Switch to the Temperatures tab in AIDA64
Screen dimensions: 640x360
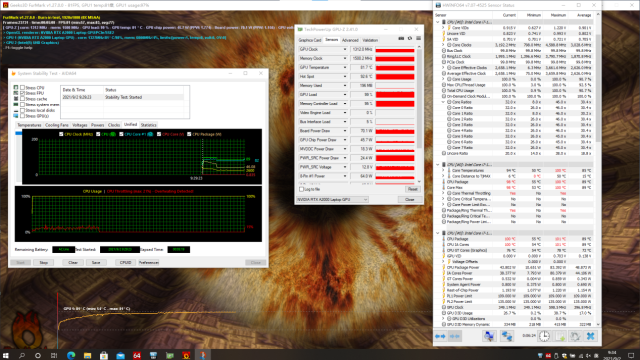29,125
